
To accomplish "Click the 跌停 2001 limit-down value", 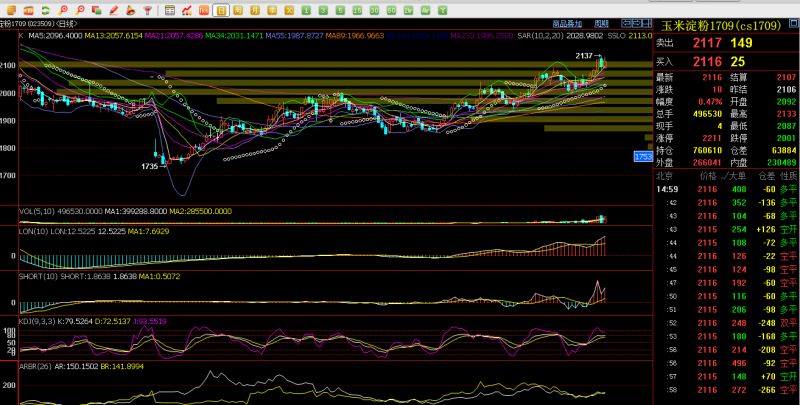I will pyautogui.click(x=786, y=138).
